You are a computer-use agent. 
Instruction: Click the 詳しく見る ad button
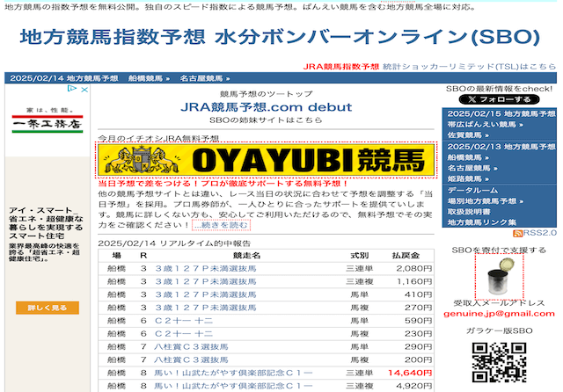pos(48,308)
